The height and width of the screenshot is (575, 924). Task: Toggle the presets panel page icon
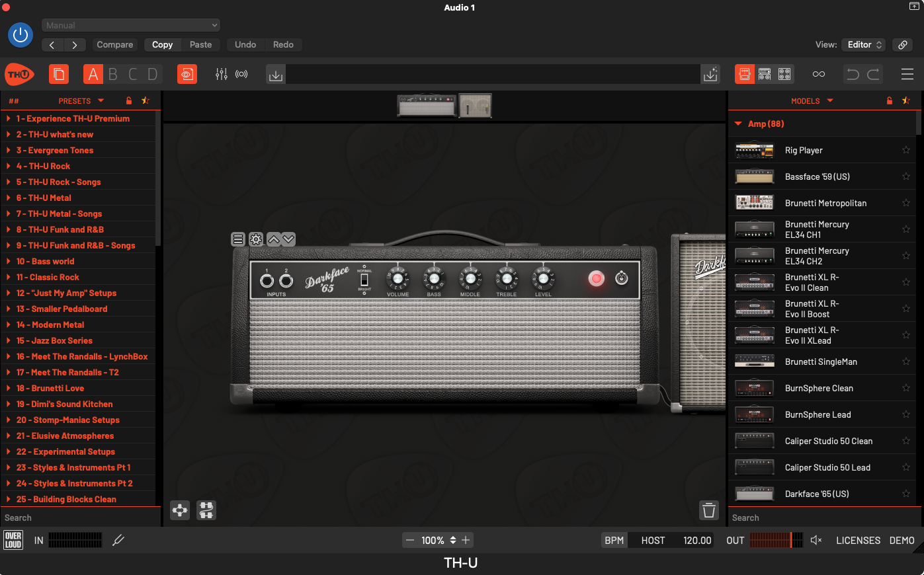(59, 74)
